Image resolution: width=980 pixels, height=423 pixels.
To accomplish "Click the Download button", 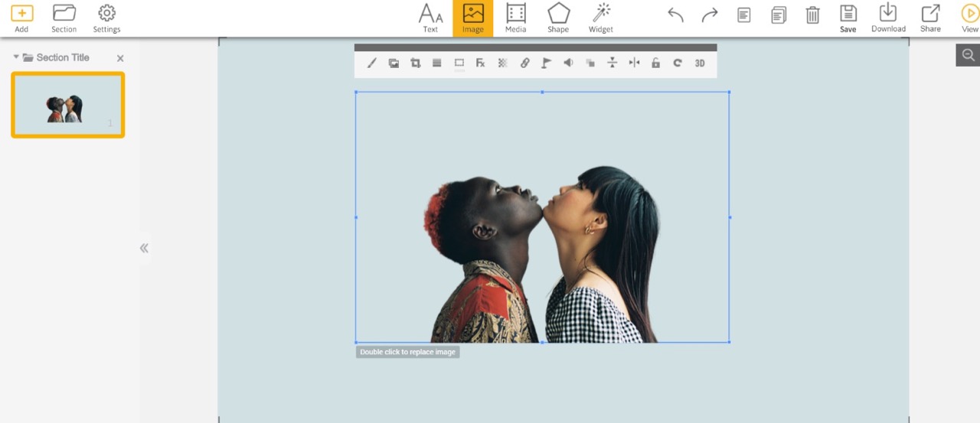I will 888,19.
